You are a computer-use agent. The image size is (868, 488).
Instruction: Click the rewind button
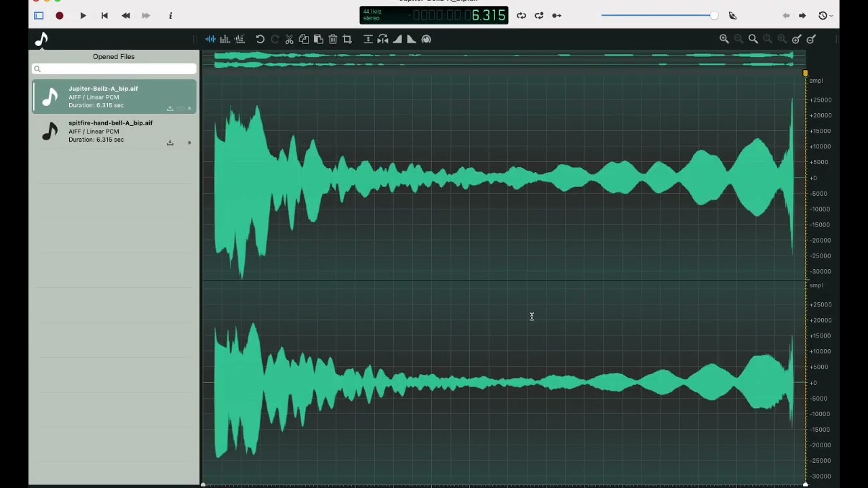(x=125, y=16)
